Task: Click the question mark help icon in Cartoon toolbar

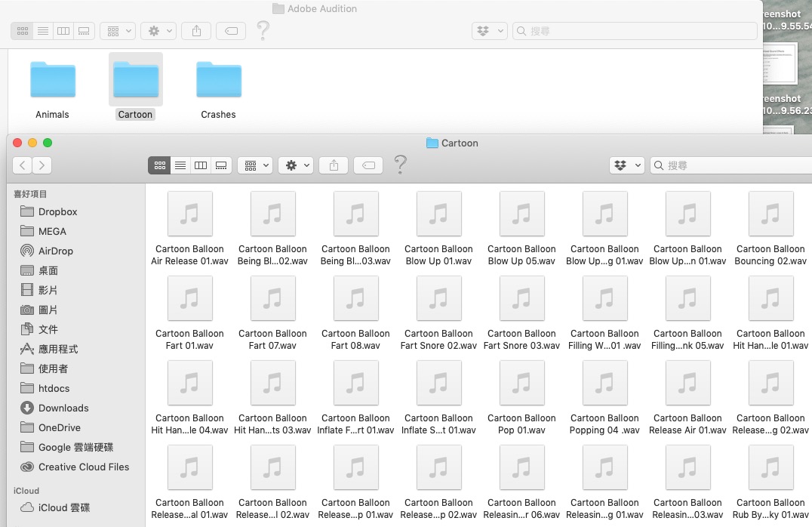Action: click(401, 165)
